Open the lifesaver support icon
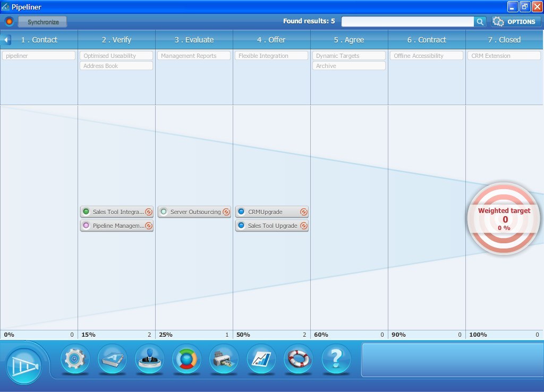The image size is (544, 392). pyautogui.click(x=298, y=360)
